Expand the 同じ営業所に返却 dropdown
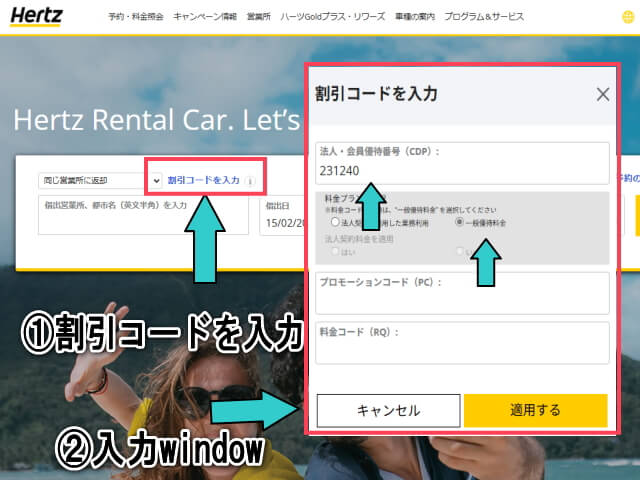Viewport: 640px width, 480px height. tap(100, 180)
